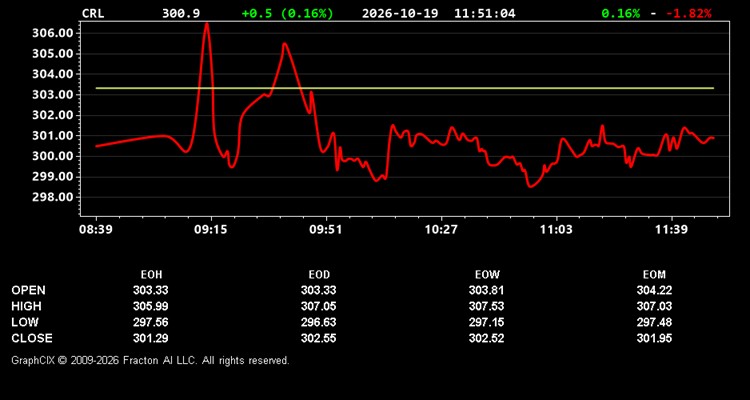Click the 303.00 y-axis label
Image resolution: width=750 pixels, height=400 pixels.
pyautogui.click(x=52, y=95)
